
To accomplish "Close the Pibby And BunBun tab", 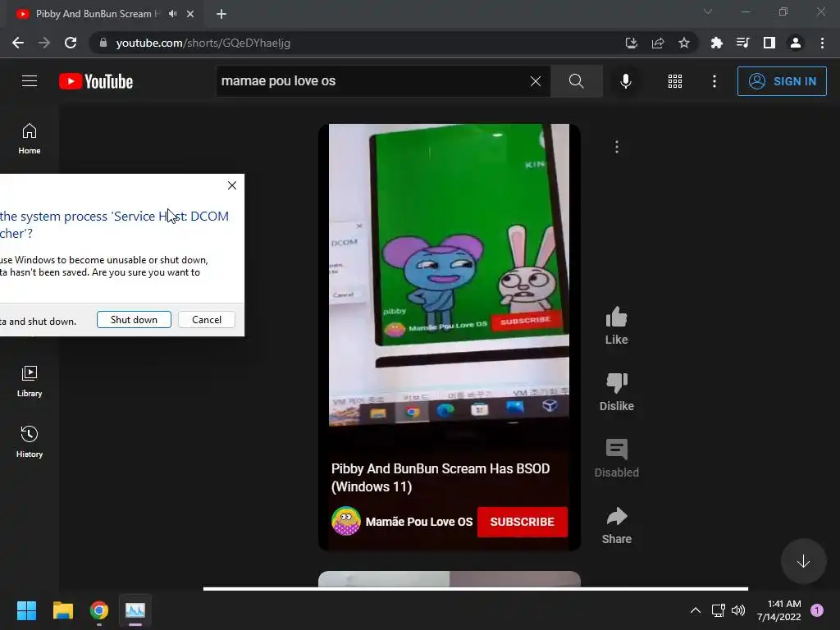I will point(190,14).
